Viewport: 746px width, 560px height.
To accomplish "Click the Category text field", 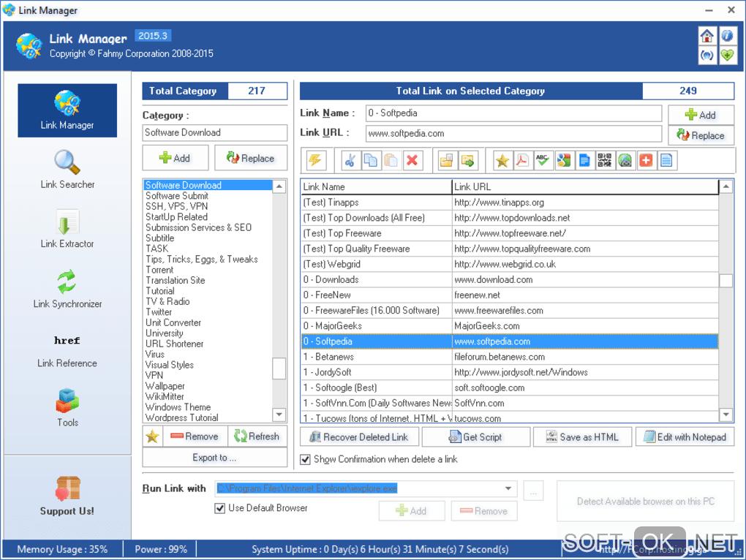I will [x=214, y=132].
